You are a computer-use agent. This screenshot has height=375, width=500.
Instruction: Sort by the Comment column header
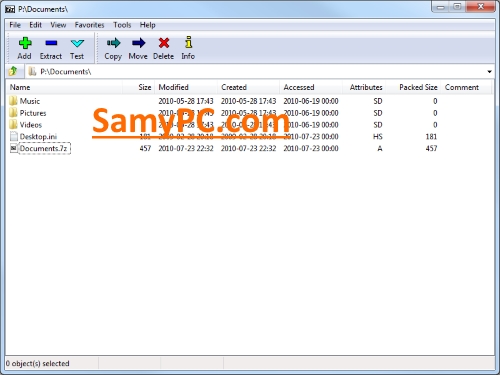coord(466,87)
